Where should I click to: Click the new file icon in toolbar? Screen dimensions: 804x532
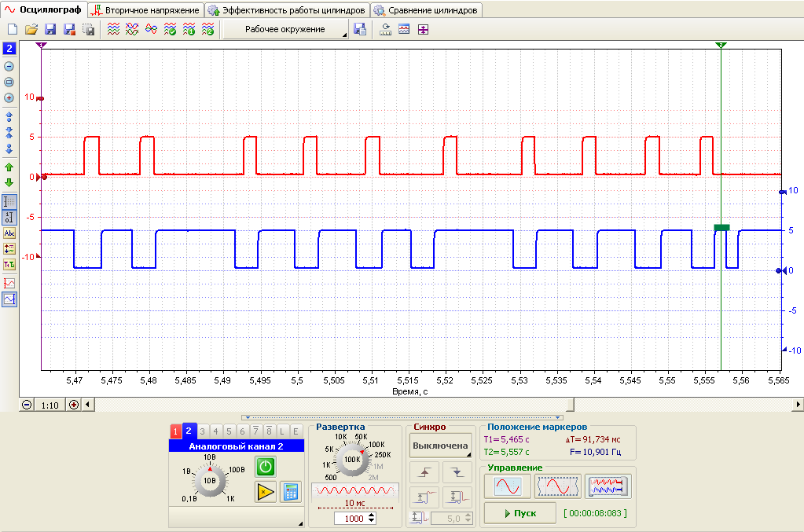pyautogui.click(x=13, y=29)
